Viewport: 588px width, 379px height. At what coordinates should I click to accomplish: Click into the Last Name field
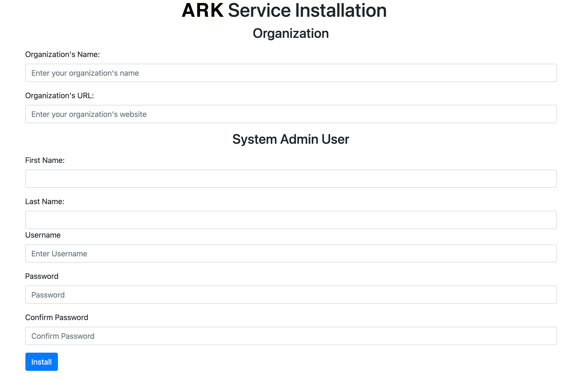291,220
